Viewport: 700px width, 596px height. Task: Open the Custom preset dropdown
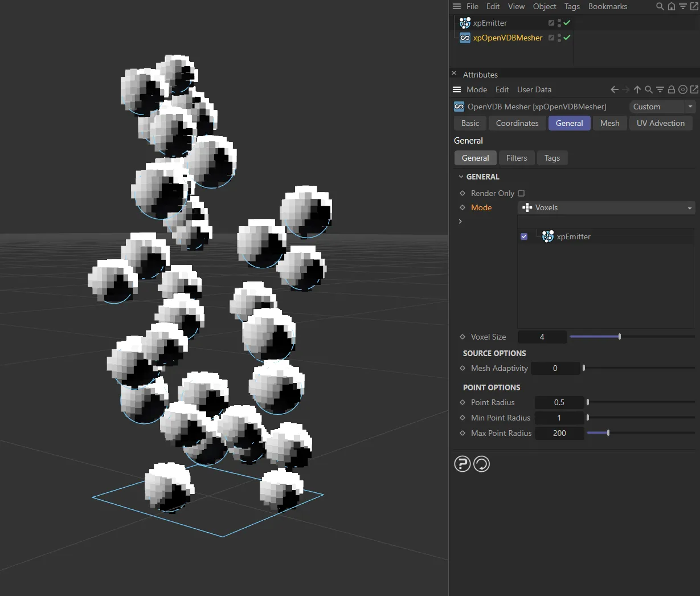pyautogui.click(x=662, y=107)
